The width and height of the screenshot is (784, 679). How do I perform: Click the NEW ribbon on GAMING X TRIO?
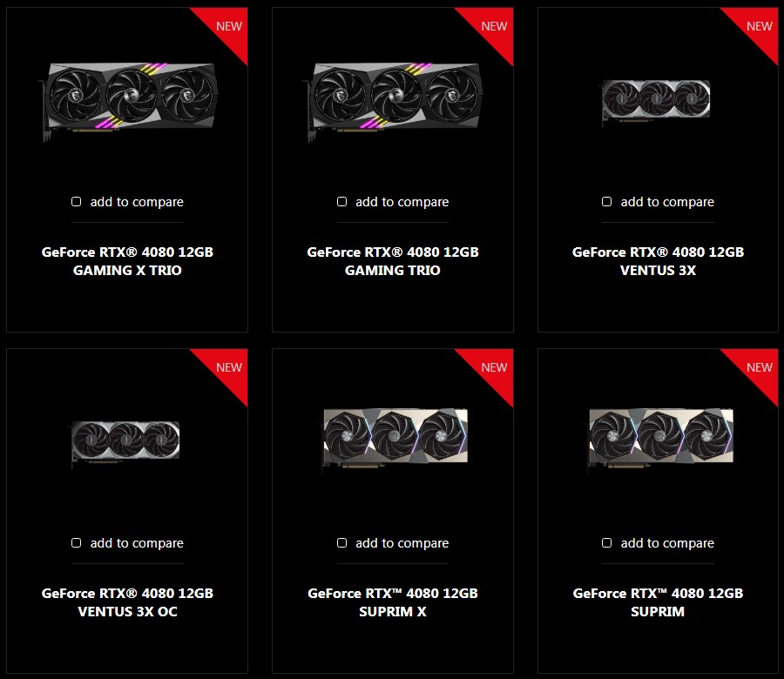pos(228,26)
